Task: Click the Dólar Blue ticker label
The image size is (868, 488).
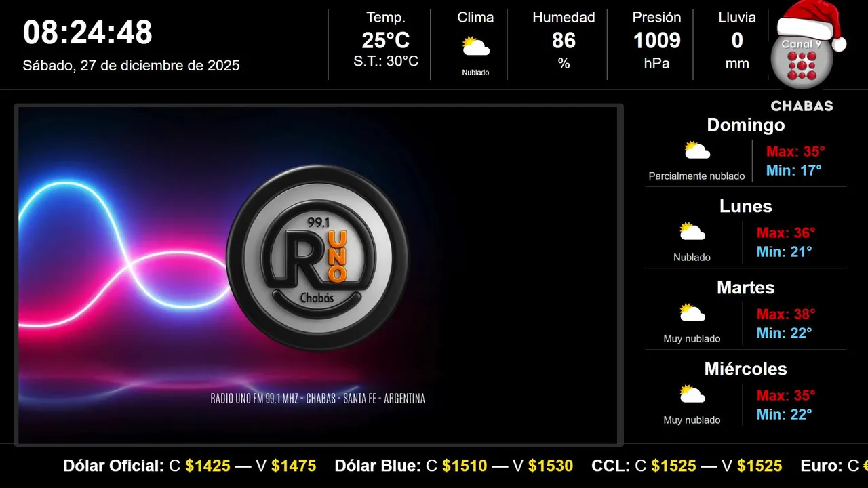Action: click(x=378, y=466)
